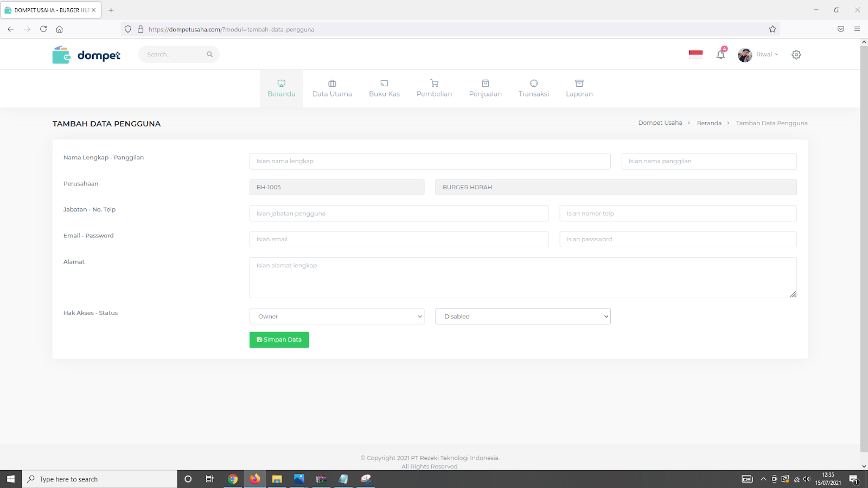Click the BURGER HIJRAH company field
The height and width of the screenshot is (488, 868).
616,187
